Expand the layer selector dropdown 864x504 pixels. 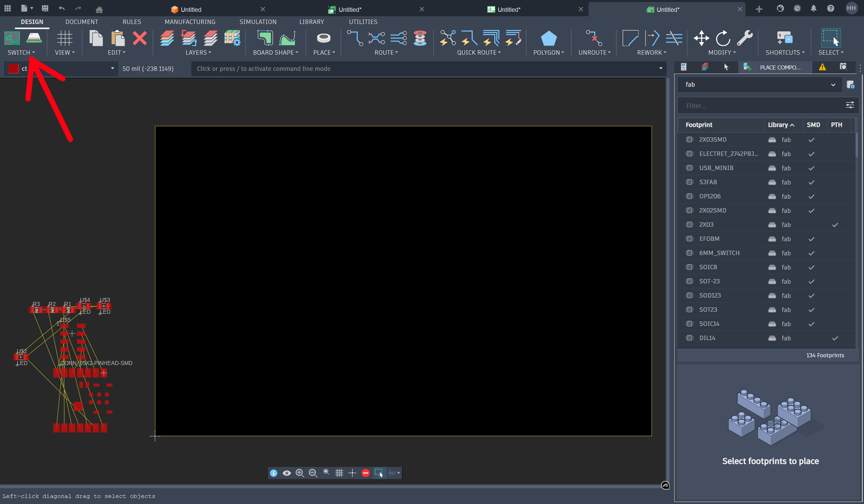tap(112, 68)
